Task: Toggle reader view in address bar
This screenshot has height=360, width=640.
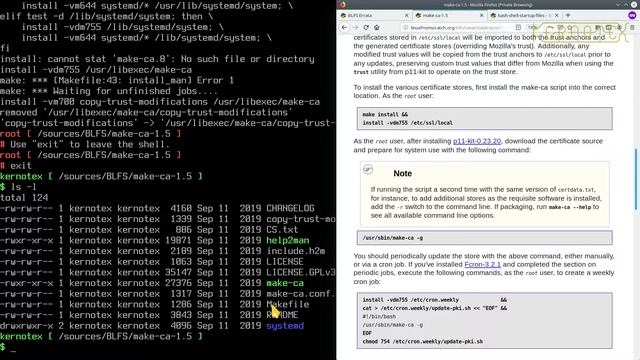Action: (518, 27)
